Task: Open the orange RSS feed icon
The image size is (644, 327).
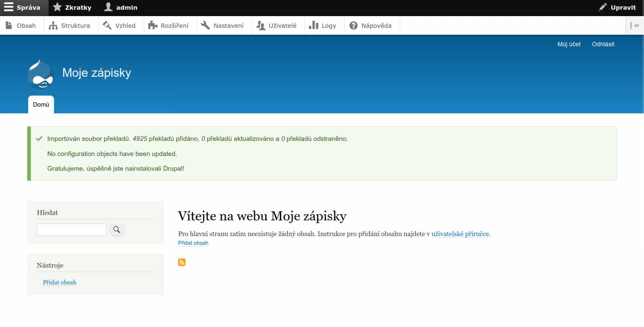Action: (182, 262)
